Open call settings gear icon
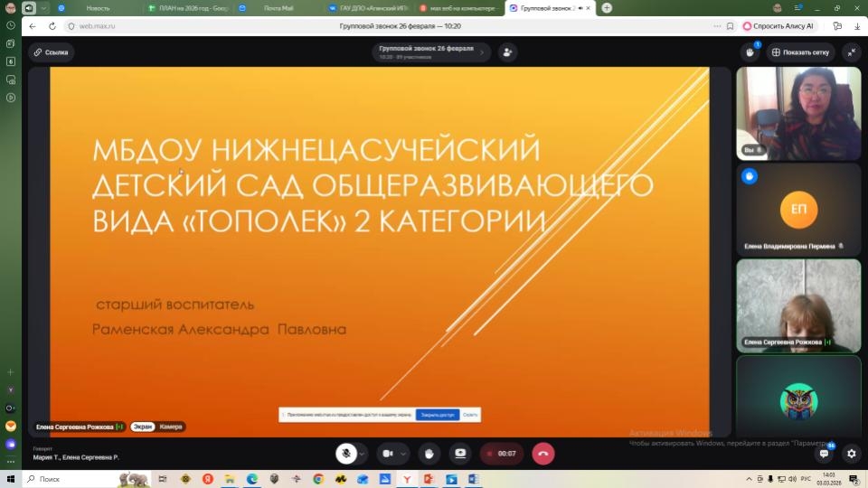868x488 pixels. [x=850, y=454]
